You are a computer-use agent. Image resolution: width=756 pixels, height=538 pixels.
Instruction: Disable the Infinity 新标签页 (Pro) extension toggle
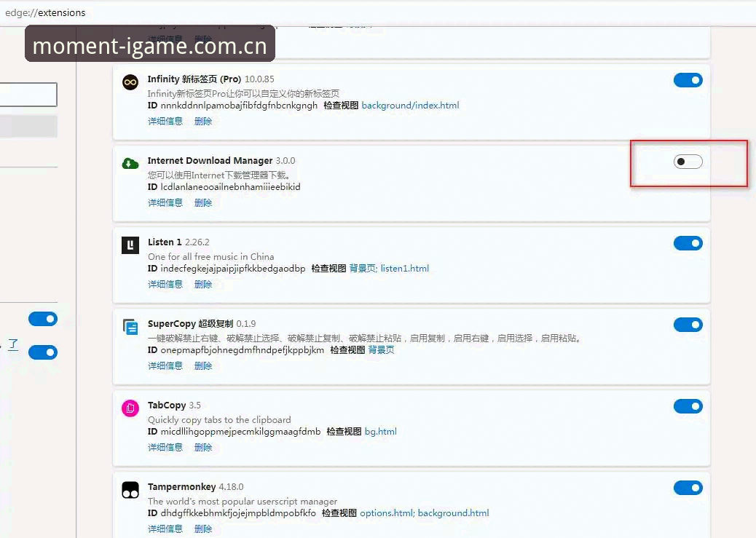(688, 80)
